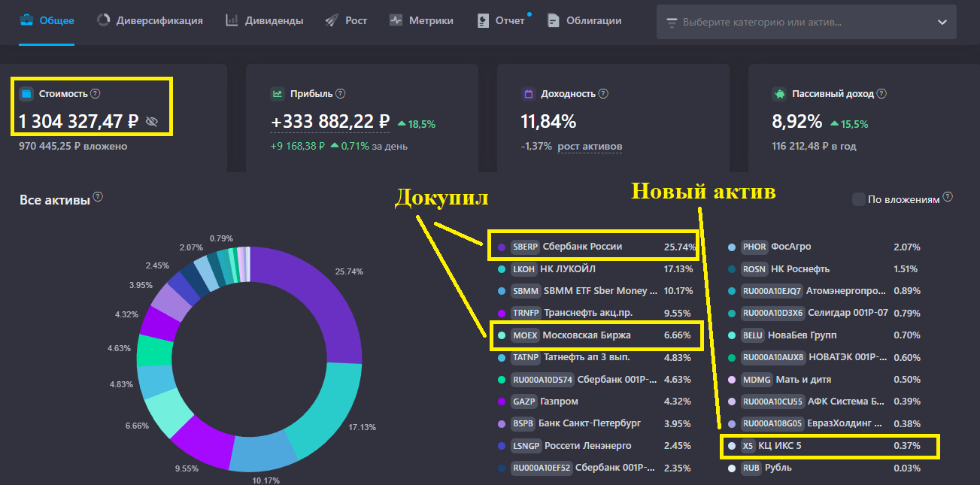
Task: Click the 8,92% passive income value
Action: [796, 121]
